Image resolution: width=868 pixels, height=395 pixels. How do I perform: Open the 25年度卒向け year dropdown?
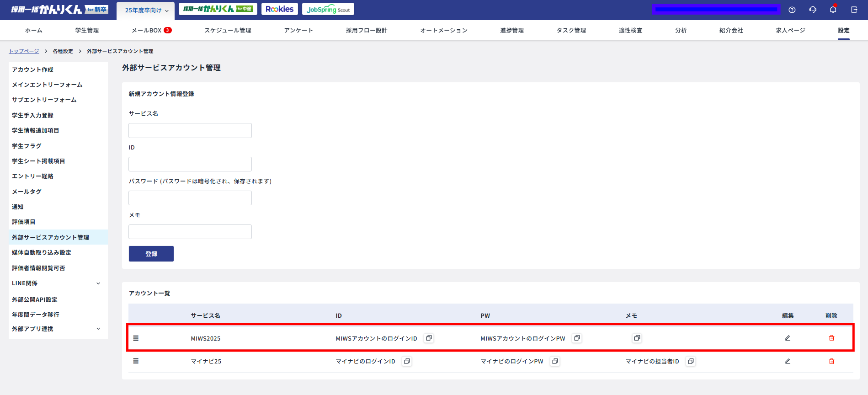click(x=147, y=10)
